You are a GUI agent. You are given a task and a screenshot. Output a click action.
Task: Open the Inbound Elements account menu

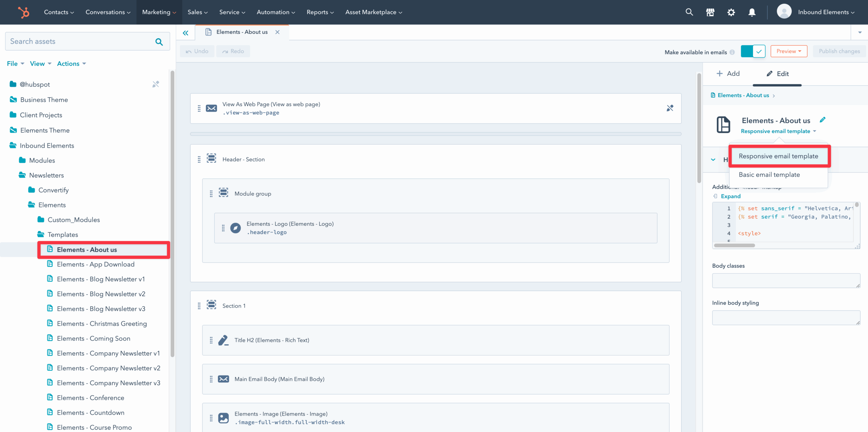coord(826,12)
